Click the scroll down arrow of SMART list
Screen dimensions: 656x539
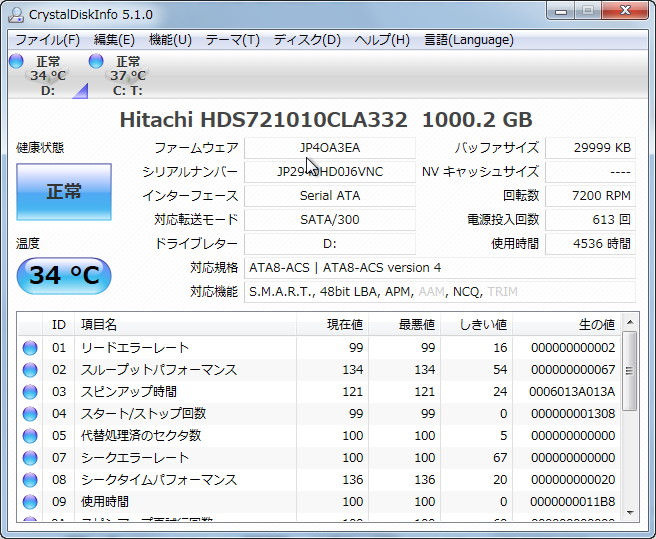pos(630,513)
